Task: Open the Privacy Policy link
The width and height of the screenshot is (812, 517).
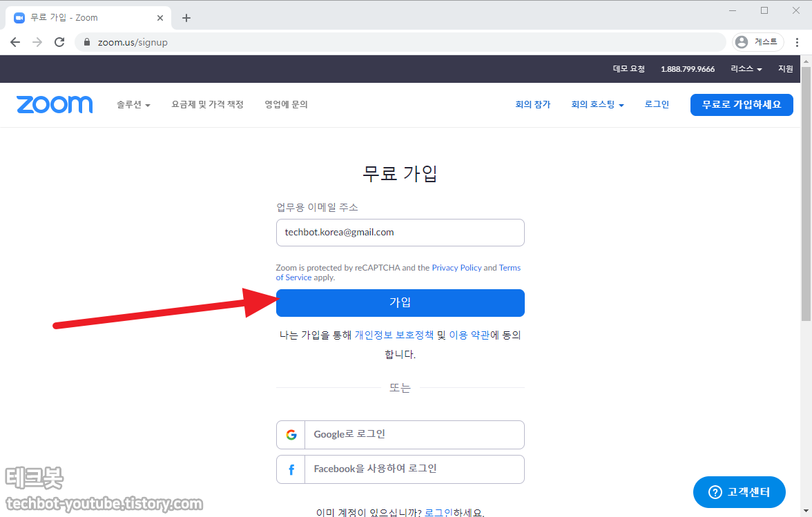Action: click(456, 268)
